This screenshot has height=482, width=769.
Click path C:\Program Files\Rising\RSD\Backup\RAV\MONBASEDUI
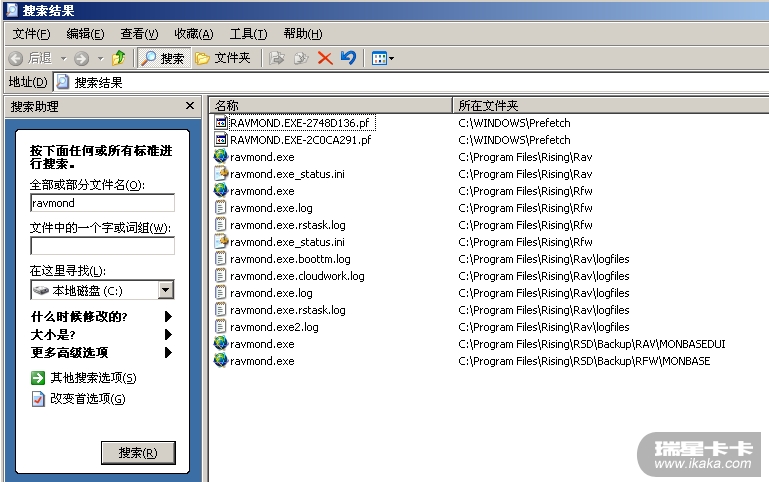click(591, 344)
